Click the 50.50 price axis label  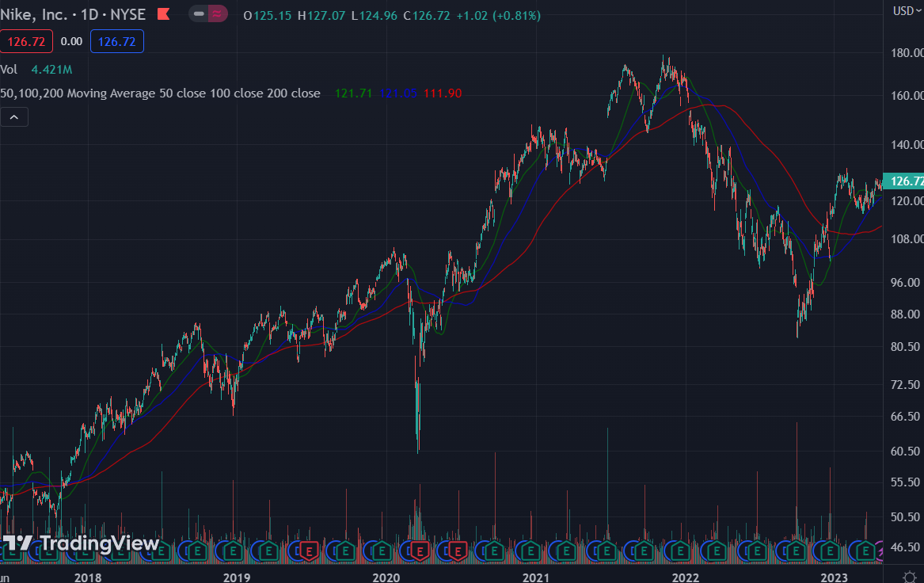(906, 517)
